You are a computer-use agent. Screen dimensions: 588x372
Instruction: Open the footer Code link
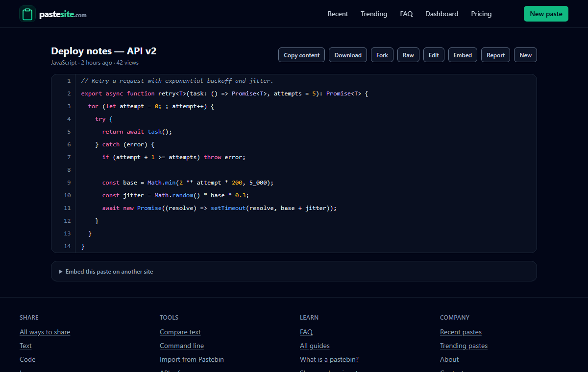tap(27, 359)
